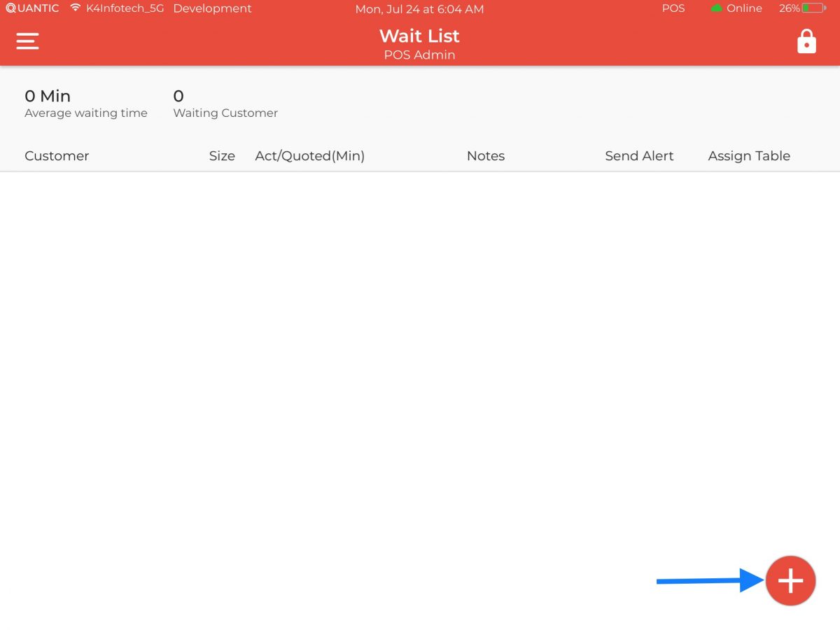Select the Quantic logo
Viewport: 840px width, 630px height.
(31, 8)
